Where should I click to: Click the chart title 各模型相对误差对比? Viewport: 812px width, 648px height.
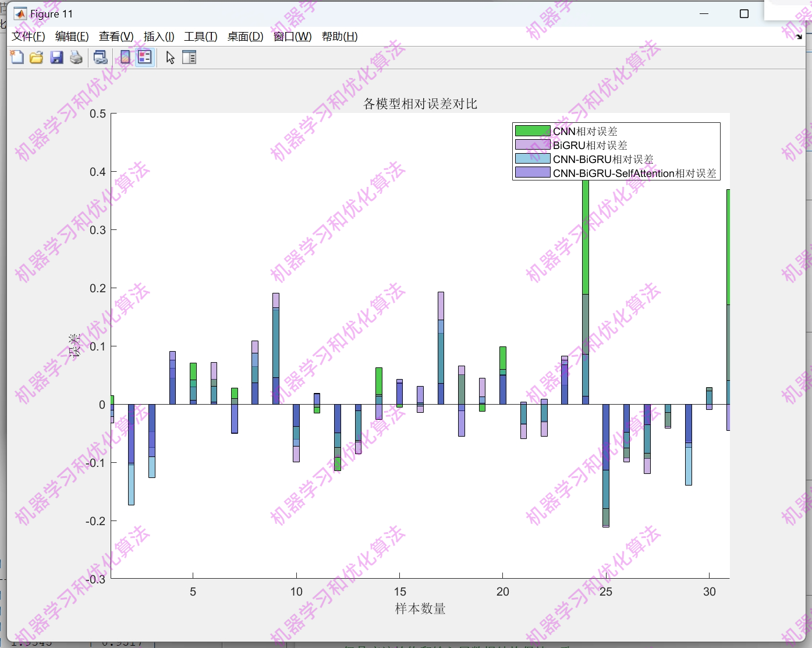click(420, 104)
